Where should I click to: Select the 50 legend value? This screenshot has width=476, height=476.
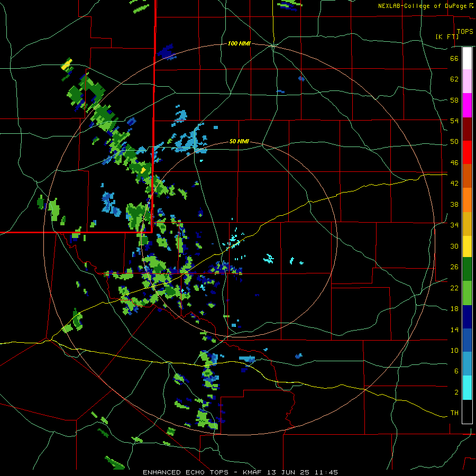coord(454,142)
